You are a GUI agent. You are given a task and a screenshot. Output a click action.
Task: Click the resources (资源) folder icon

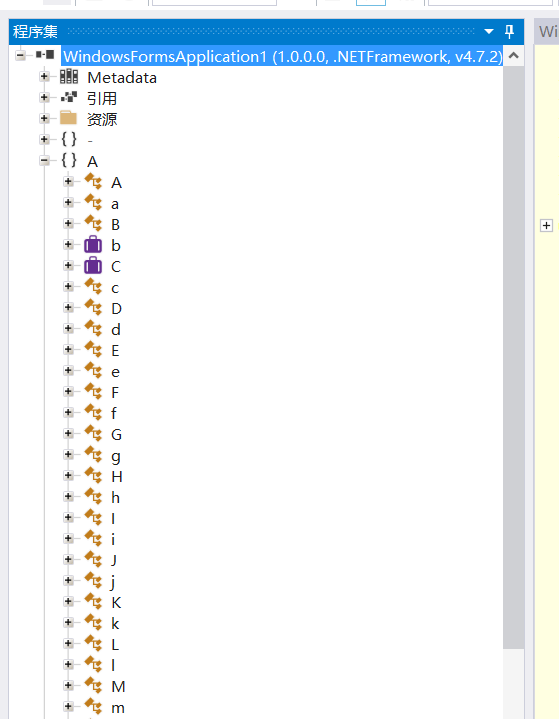(68, 118)
